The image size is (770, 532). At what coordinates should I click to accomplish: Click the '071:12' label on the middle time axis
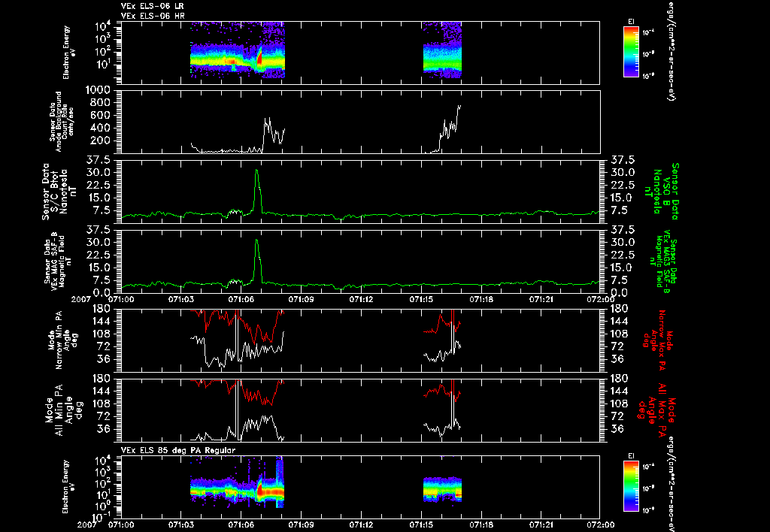[x=362, y=299]
